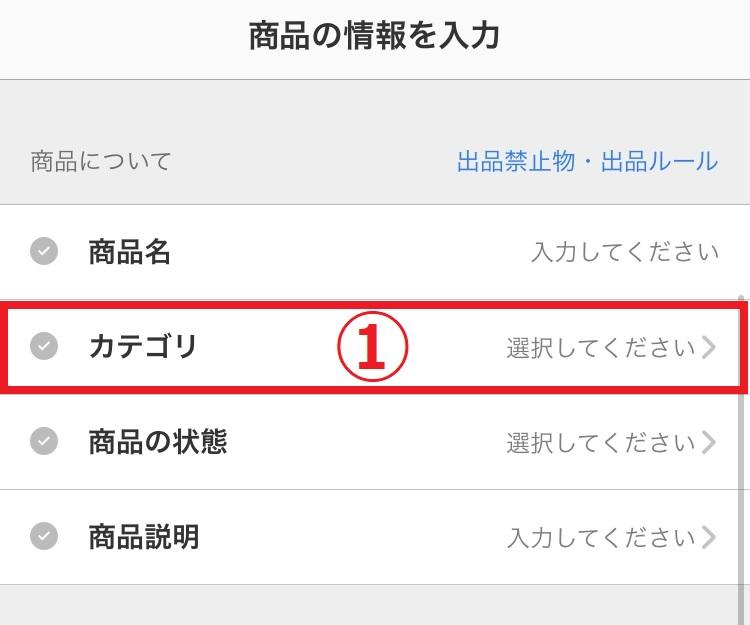The width and height of the screenshot is (750, 625).
Task: Click the checkmark icon beside 商品説明
Action: [44, 536]
